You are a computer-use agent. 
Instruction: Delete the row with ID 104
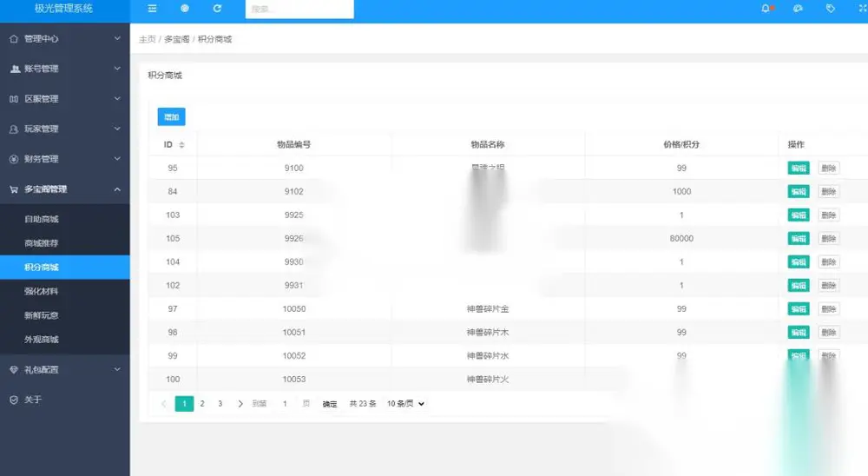[829, 261]
